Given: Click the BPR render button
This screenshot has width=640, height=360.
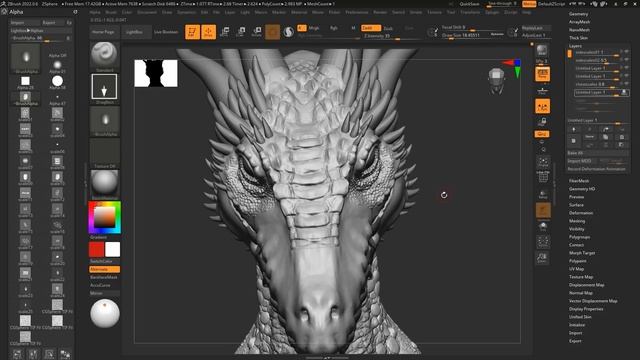Looking at the screenshot, I should tap(542, 51).
